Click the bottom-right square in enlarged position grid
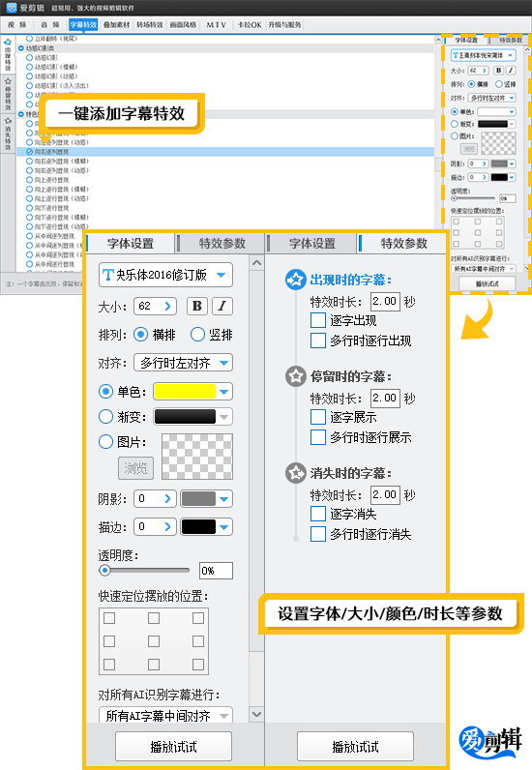The width and height of the screenshot is (532, 770). pyautogui.click(x=198, y=665)
